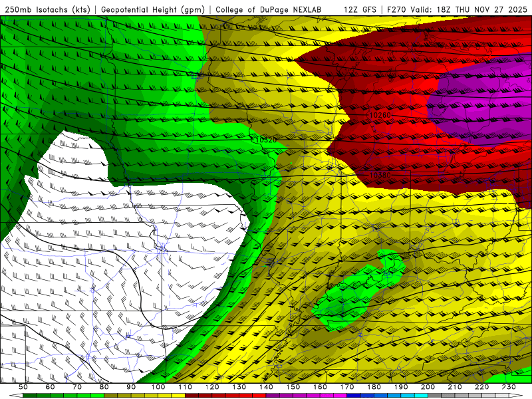Click the left arrow end of the color scale
This screenshot has width=532, height=399.
pyautogui.click(x=15, y=396)
